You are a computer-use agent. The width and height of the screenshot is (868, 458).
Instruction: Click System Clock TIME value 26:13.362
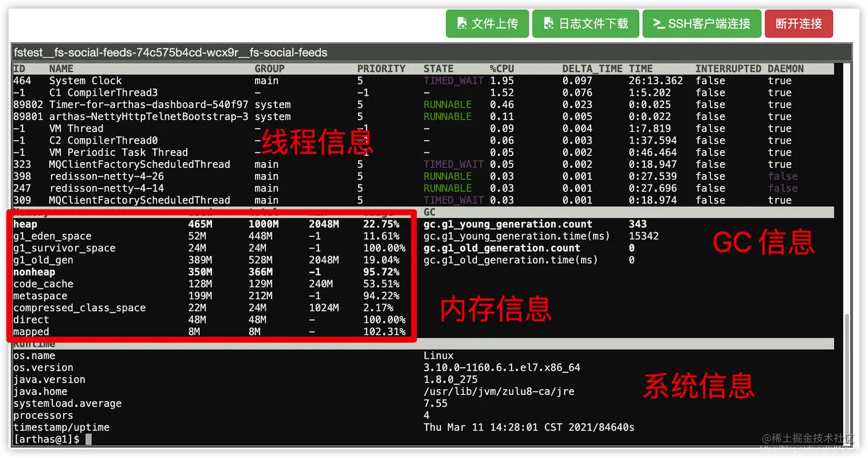click(x=656, y=81)
